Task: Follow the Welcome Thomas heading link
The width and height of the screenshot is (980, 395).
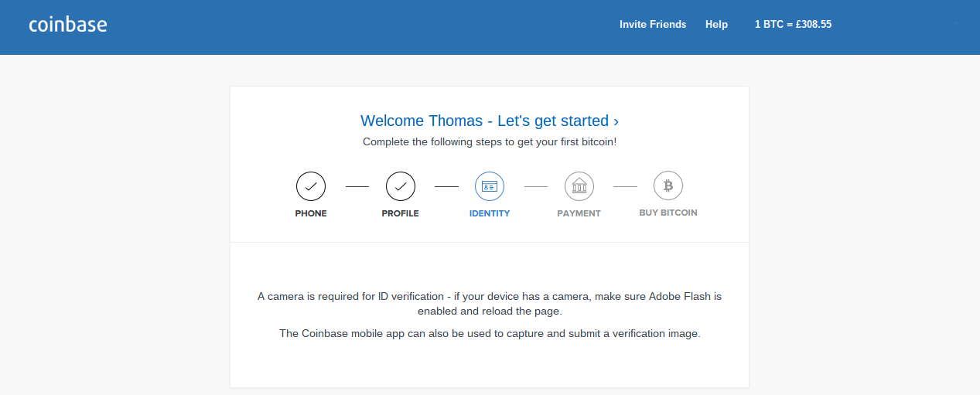Action: coord(490,121)
